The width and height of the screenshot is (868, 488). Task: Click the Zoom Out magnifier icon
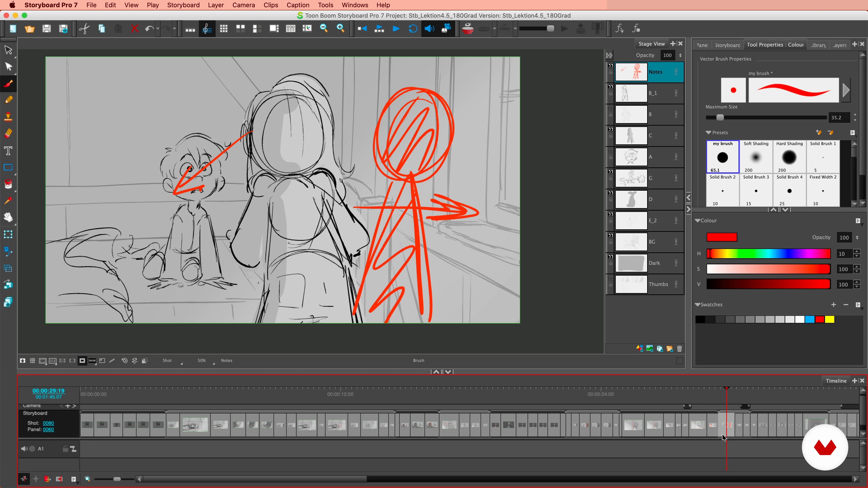point(324,29)
